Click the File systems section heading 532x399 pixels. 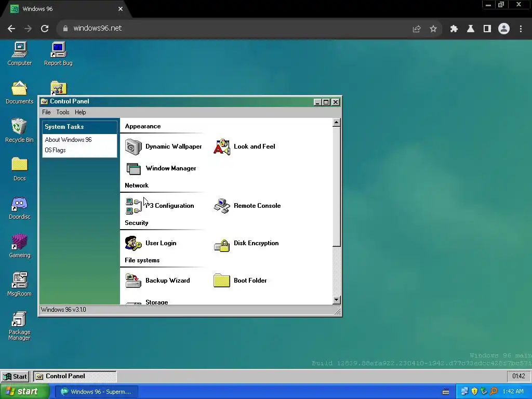[142, 260]
